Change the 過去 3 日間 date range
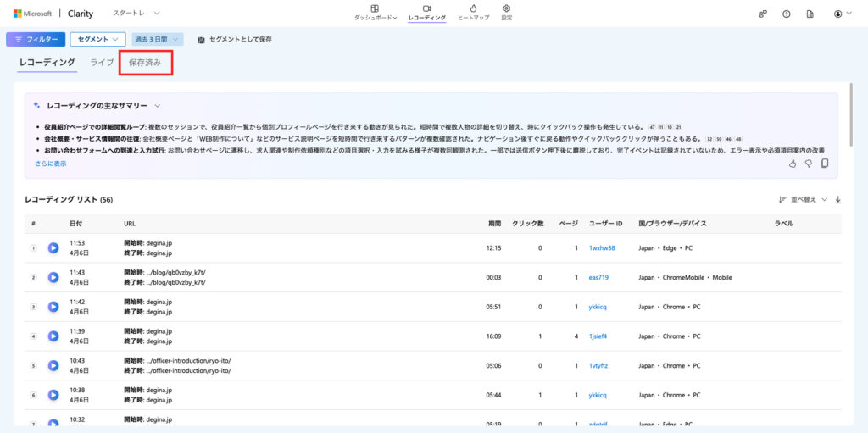The width and height of the screenshot is (868, 433). pos(157,39)
